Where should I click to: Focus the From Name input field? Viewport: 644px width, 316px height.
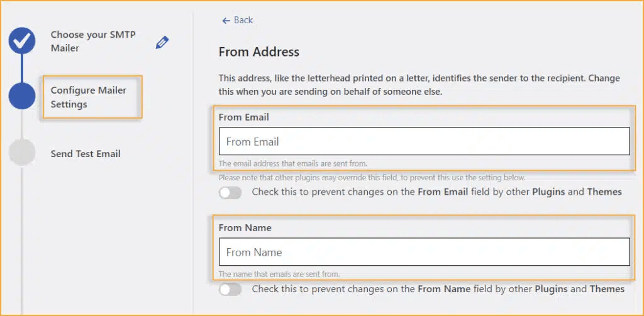coord(425,251)
